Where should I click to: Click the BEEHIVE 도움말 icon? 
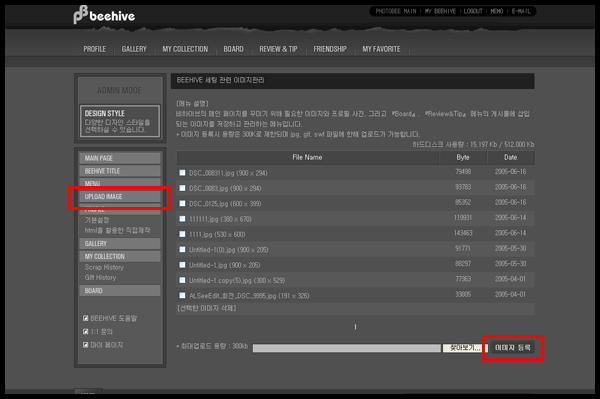pyautogui.click(x=86, y=318)
